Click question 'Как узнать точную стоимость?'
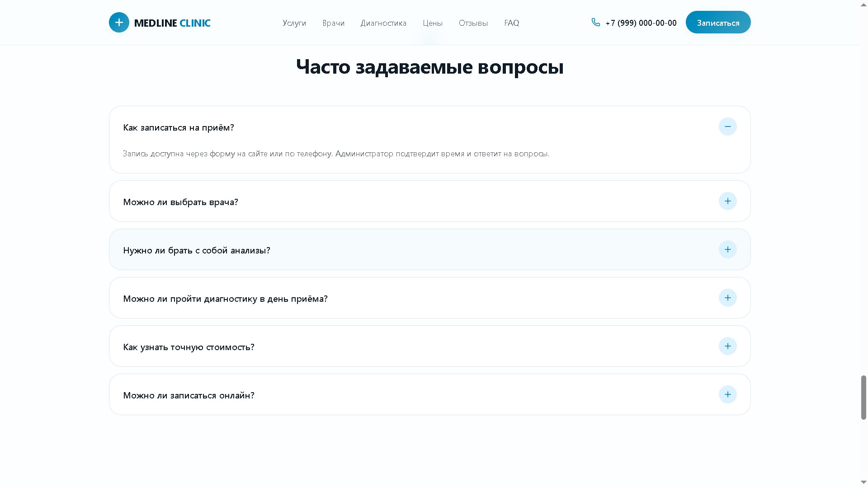Image resolution: width=868 pixels, height=487 pixels. (x=189, y=347)
